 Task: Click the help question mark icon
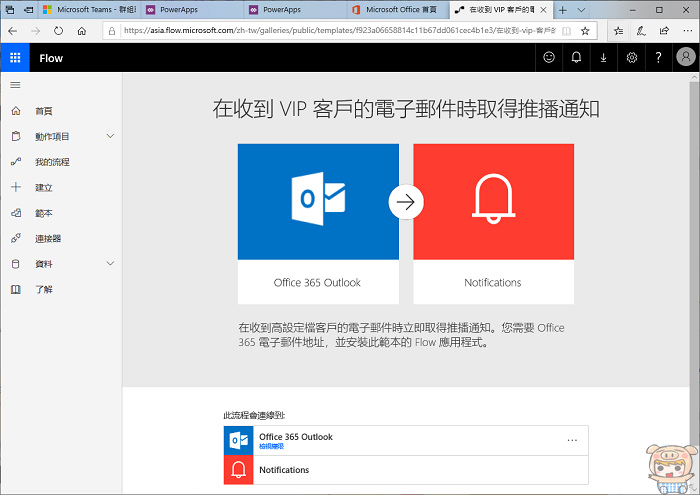click(658, 58)
